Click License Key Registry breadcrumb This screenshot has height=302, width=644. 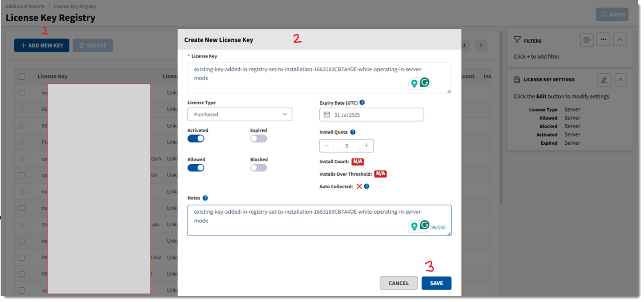click(75, 7)
